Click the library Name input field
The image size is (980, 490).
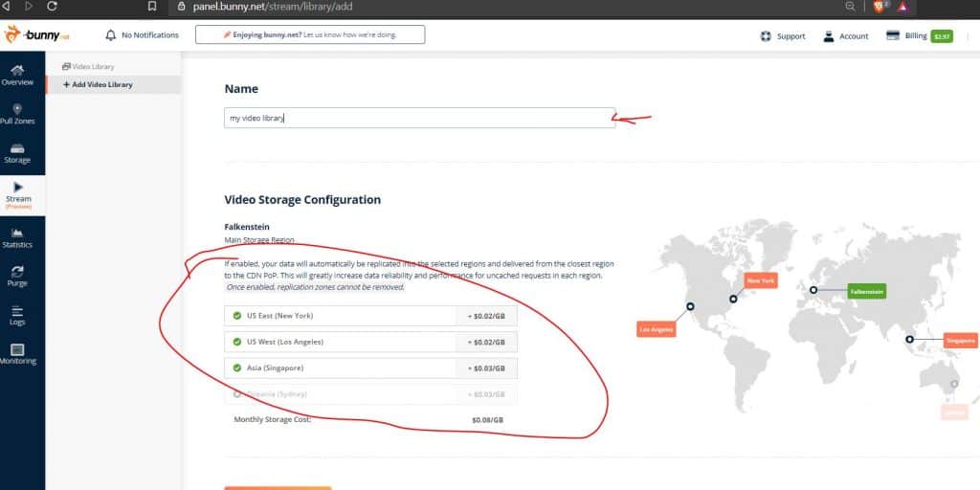419,118
